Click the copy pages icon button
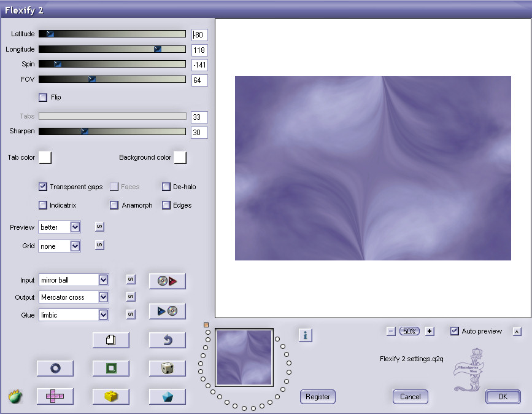The height and width of the screenshot is (414, 532). click(111, 340)
